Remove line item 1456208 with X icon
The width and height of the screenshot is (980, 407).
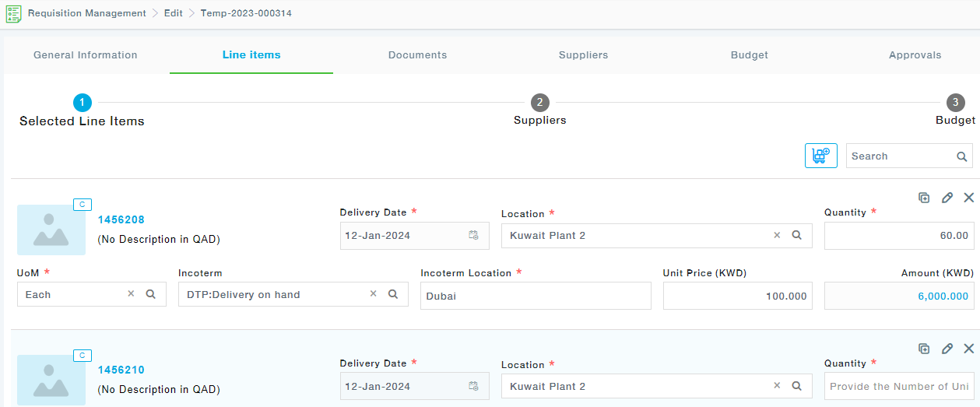969,198
